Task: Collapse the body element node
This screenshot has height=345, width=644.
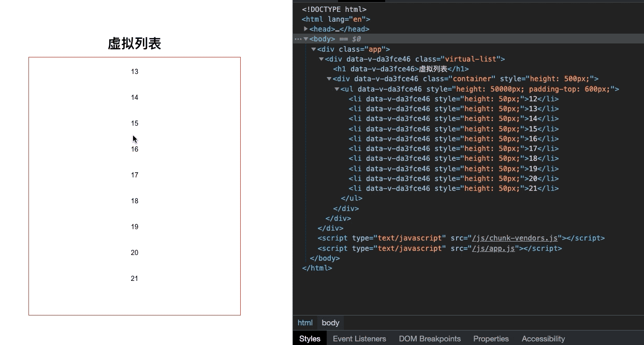Action: tap(306, 39)
